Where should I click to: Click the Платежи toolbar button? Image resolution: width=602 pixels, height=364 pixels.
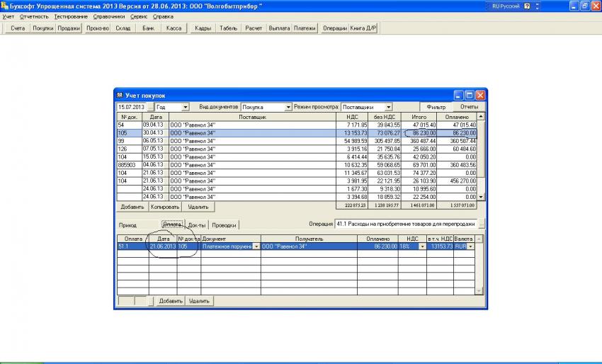coord(305,28)
